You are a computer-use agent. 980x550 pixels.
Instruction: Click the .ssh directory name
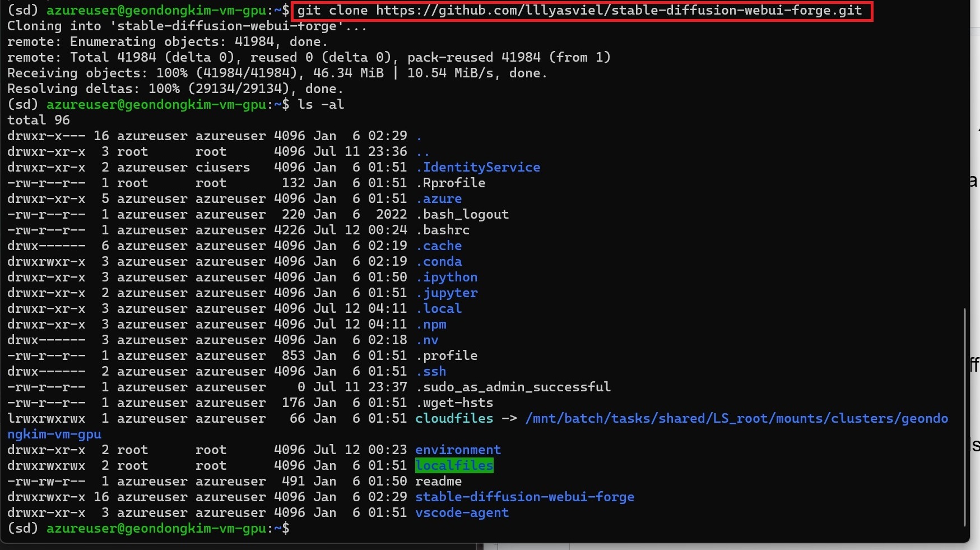(431, 371)
